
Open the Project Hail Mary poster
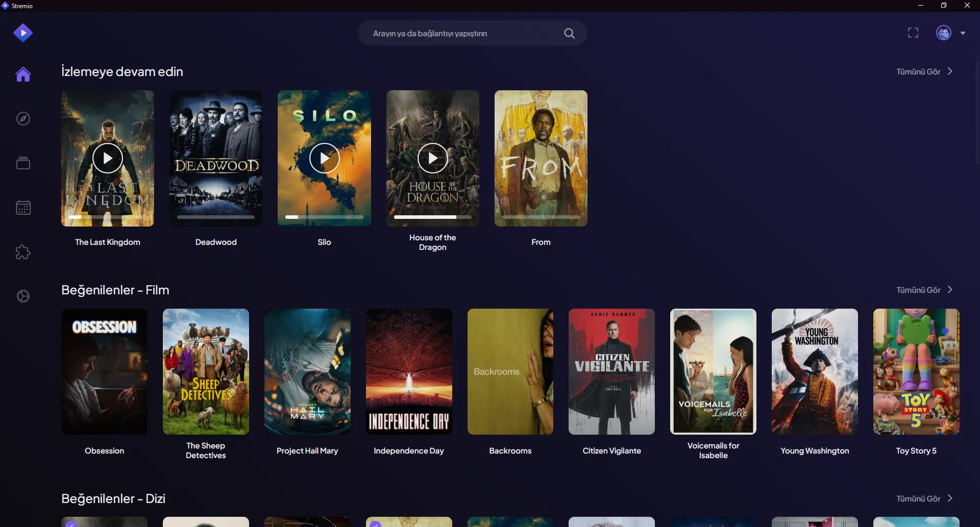pos(307,372)
